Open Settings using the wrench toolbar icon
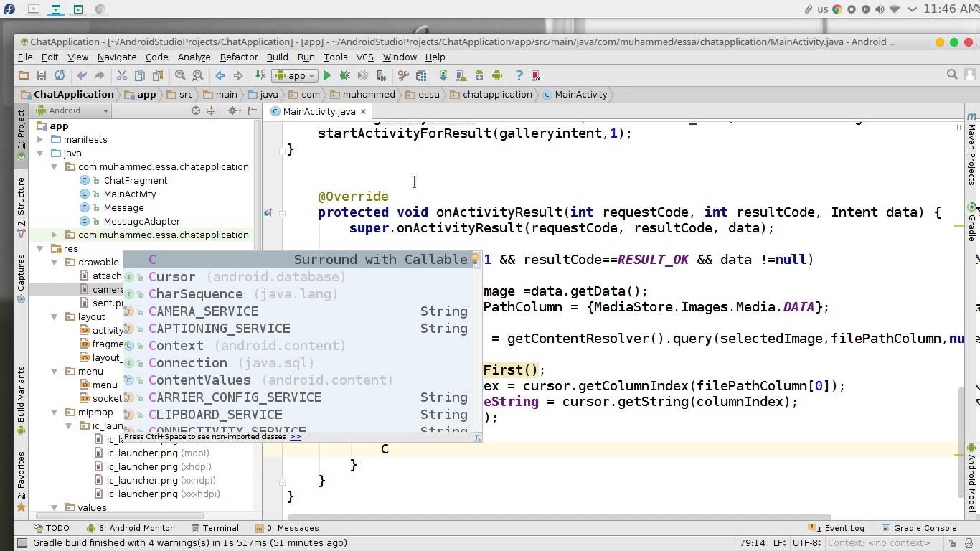Image resolution: width=980 pixels, height=551 pixels. 403,75
